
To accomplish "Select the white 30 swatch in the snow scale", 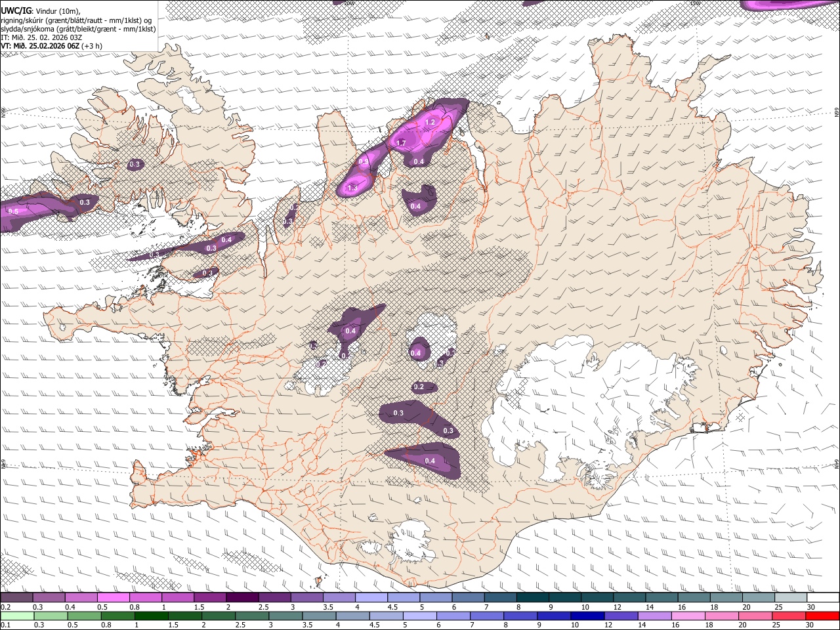I will click(822, 597).
